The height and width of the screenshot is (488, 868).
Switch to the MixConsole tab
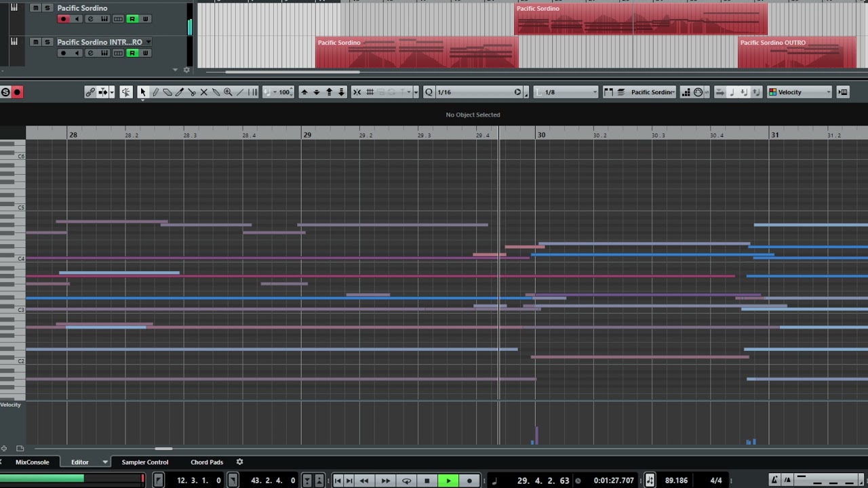pyautogui.click(x=33, y=462)
